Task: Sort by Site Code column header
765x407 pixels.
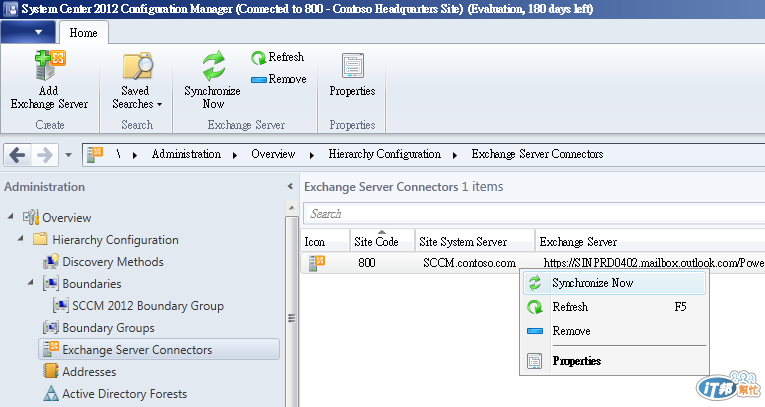Action: [382, 241]
